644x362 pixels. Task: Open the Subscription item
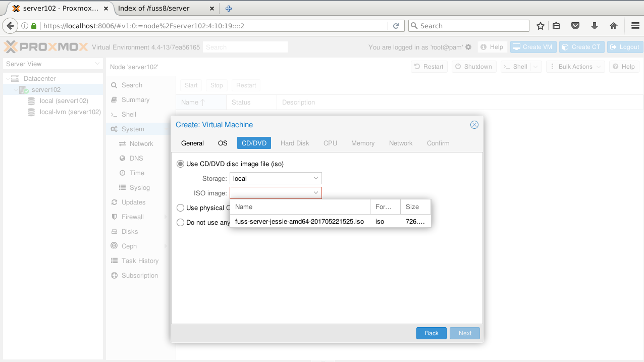pyautogui.click(x=140, y=276)
